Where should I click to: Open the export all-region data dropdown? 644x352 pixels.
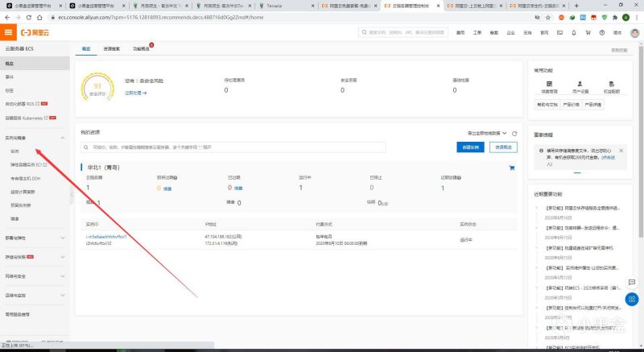(x=487, y=134)
